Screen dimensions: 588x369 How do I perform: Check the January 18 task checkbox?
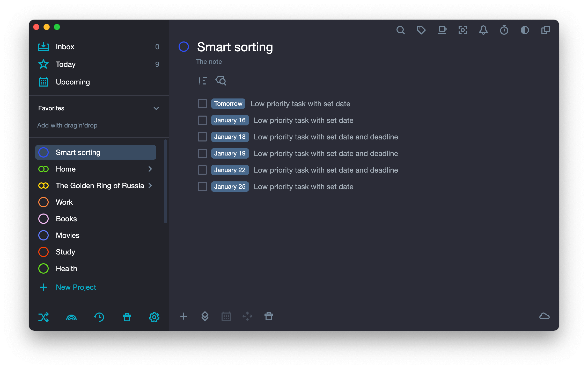coord(202,137)
